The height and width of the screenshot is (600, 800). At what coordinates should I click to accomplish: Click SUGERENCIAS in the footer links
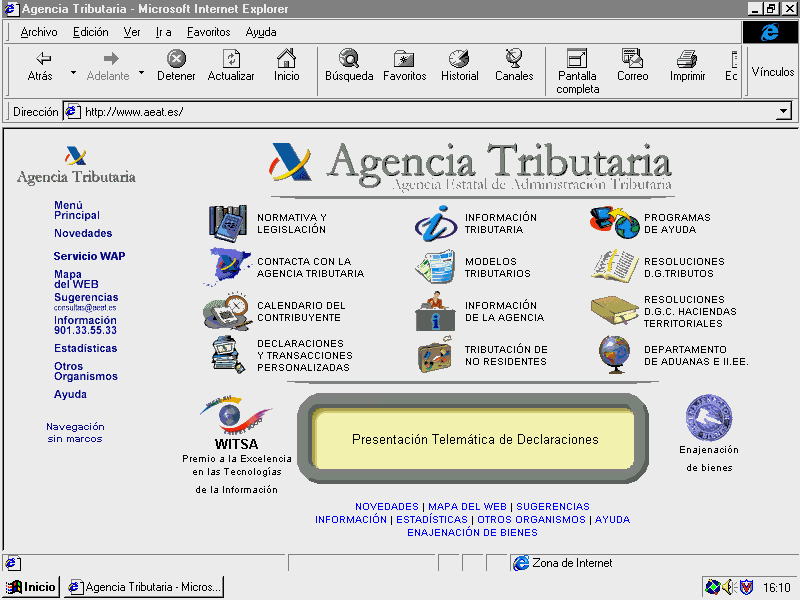click(553, 507)
